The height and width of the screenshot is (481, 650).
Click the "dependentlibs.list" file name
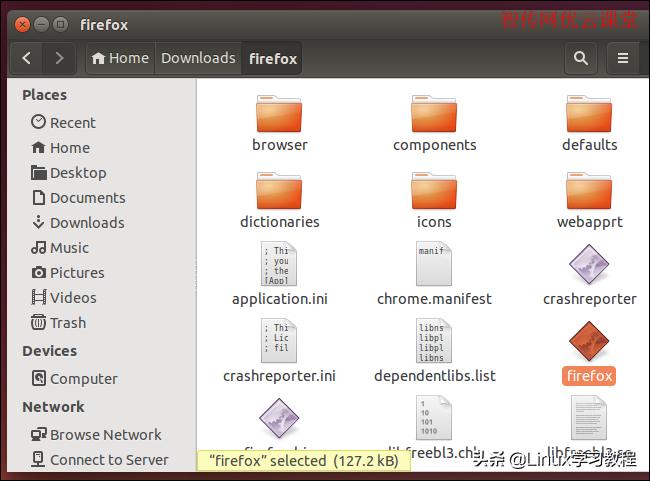click(434, 376)
